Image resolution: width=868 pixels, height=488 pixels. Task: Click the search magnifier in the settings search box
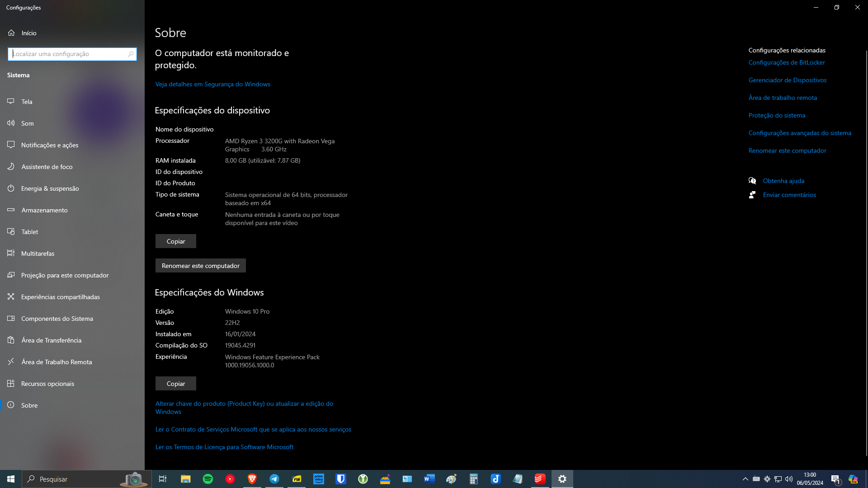[x=131, y=54]
